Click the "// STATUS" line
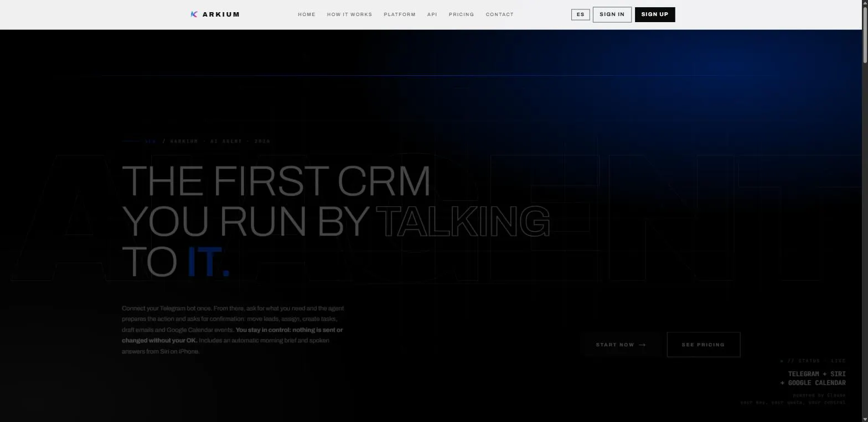Image resolution: width=868 pixels, height=422 pixels. click(x=813, y=361)
